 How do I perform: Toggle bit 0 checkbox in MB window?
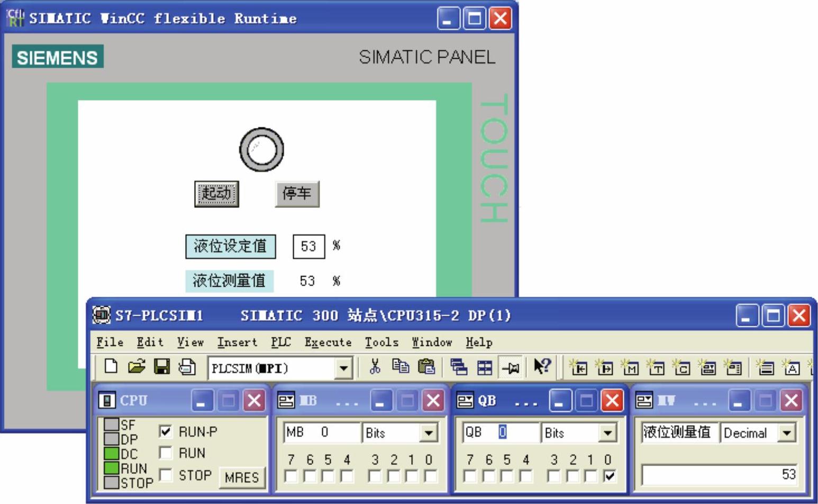pyautogui.click(x=430, y=476)
